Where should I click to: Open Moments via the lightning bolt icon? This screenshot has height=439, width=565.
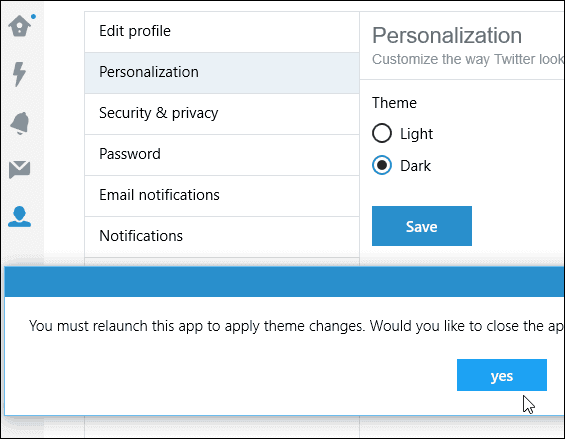[19, 74]
